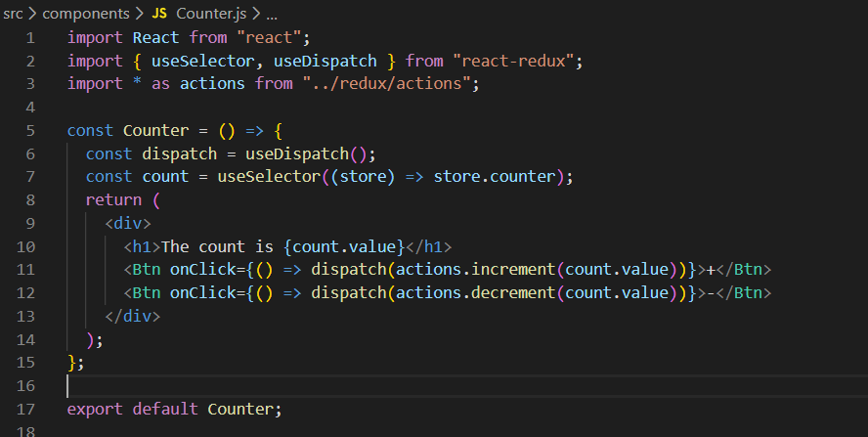Image resolution: width=868 pixels, height=437 pixels.
Task: Click opening div tag on line 9
Action: pyautogui.click(x=127, y=223)
